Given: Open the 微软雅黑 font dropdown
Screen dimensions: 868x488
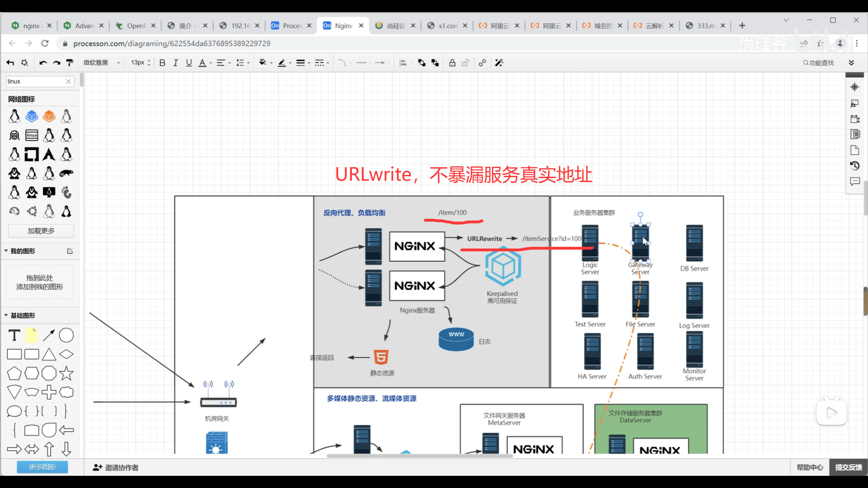Looking at the screenshot, I should click(102, 63).
